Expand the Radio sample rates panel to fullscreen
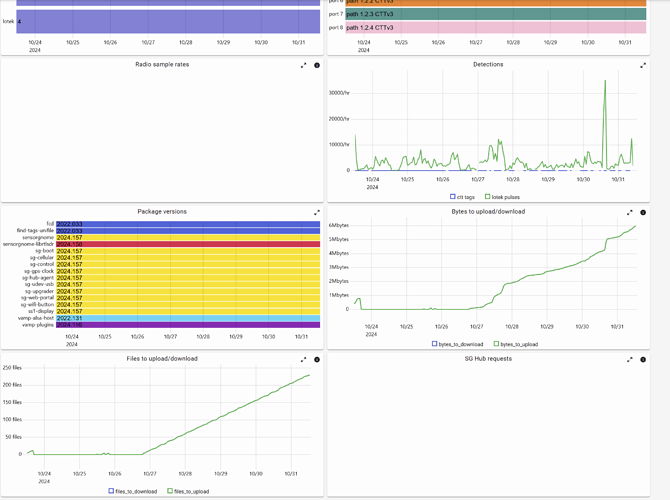670x500 pixels. [x=304, y=65]
